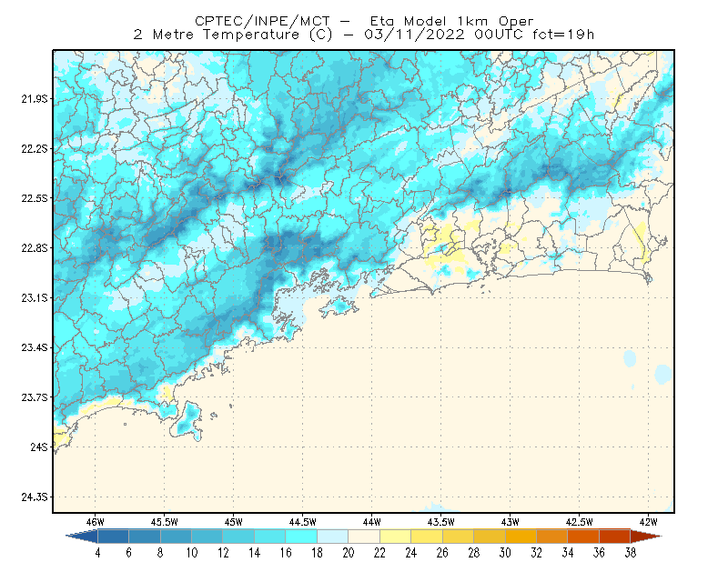Click the color swatch between 10 and 12
728x562 pixels.
click(207, 537)
